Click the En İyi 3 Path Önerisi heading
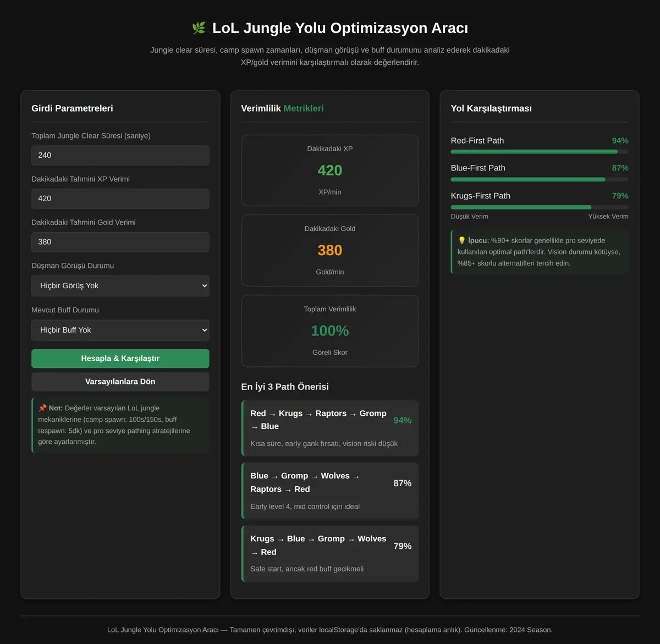 coord(285,387)
